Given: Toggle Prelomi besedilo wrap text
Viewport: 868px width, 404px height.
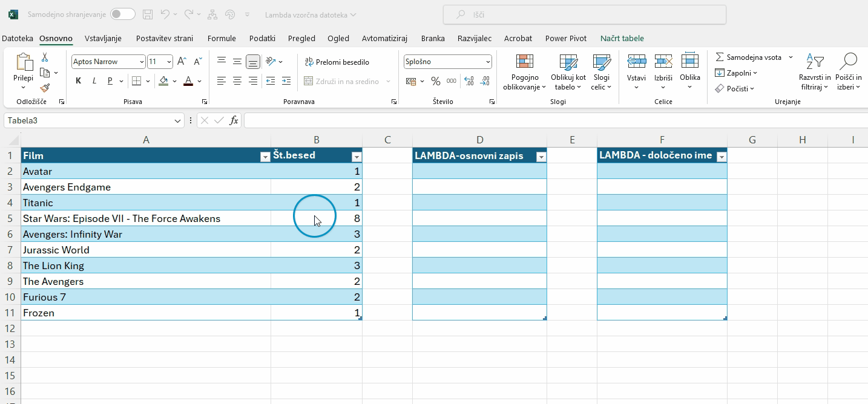Looking at the screenshot, I should pos(337,62).
